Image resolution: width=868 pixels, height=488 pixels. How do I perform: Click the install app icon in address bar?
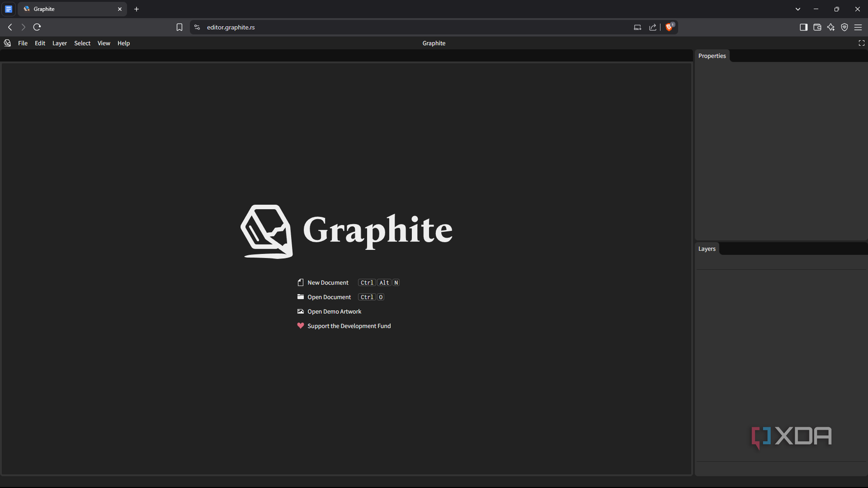[638, 27]
